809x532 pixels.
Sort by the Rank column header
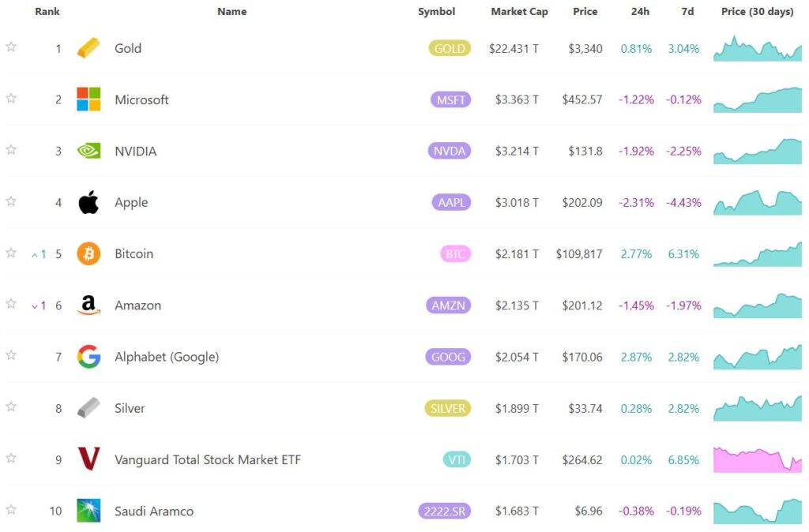(47, 12)
